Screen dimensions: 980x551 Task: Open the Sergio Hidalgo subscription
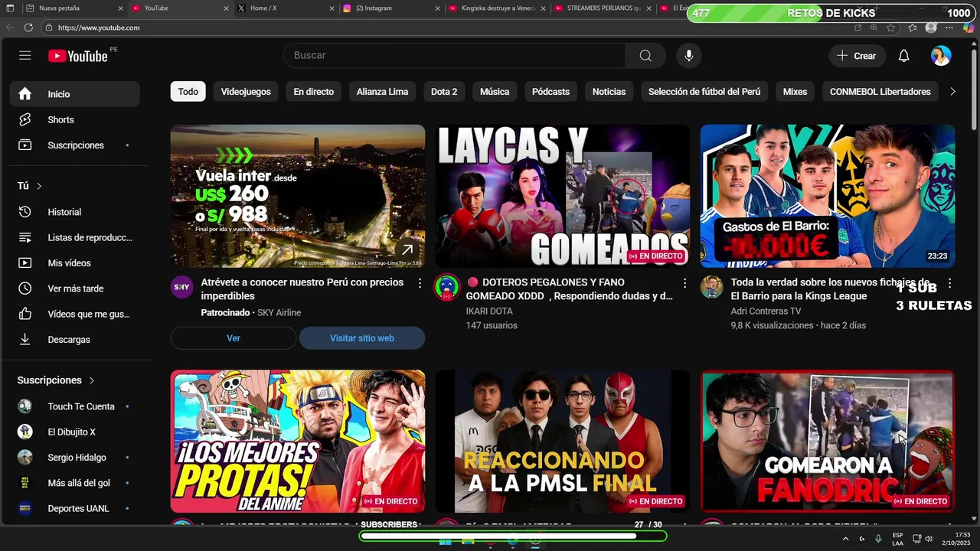(x=74, y=458)
